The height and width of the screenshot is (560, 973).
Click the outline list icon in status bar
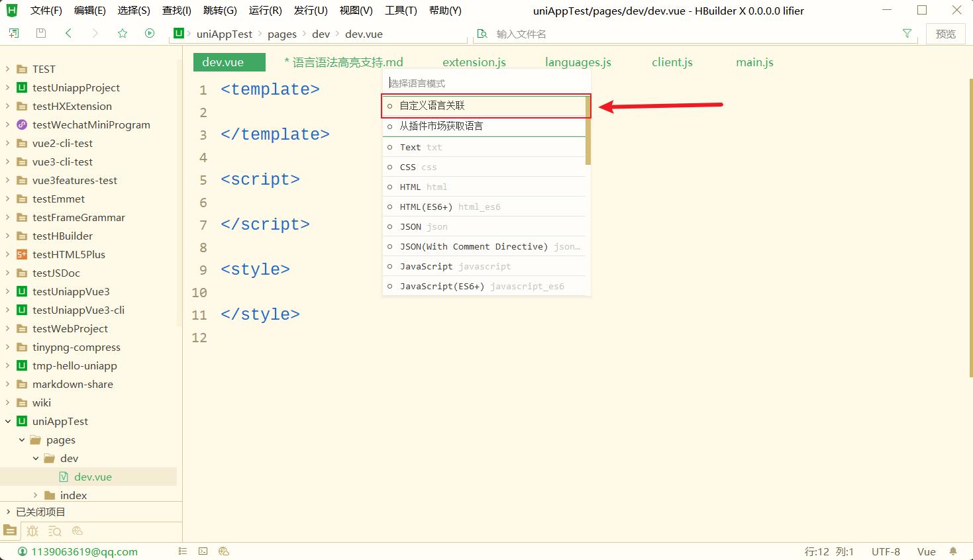click(x=183, y=551)
